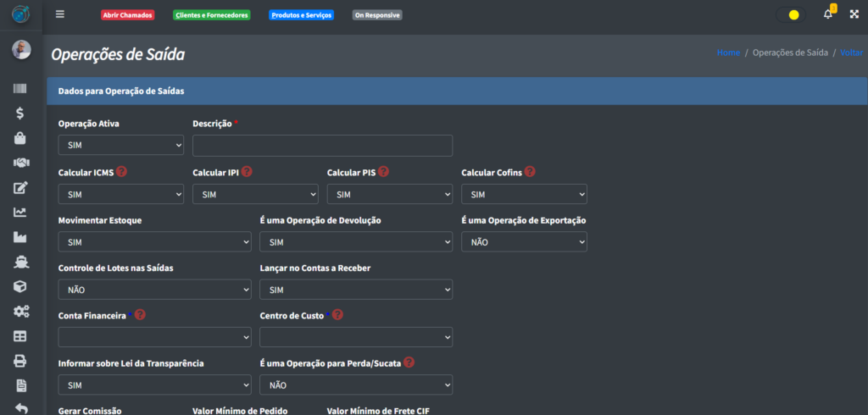This screenshot has height=415, width=868.
Task: Expand the Calcular Cofins dropdown
Action: [524, 195]
